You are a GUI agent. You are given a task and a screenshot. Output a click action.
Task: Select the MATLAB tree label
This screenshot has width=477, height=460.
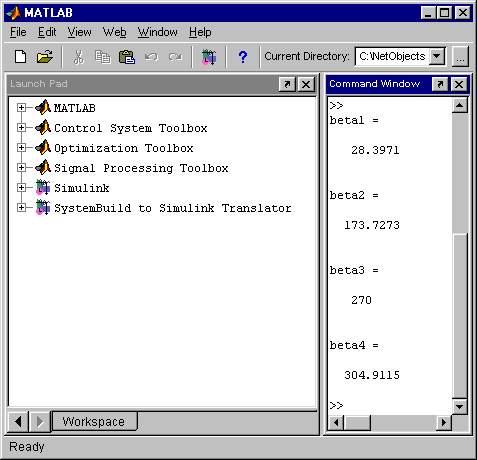point(75,108)
